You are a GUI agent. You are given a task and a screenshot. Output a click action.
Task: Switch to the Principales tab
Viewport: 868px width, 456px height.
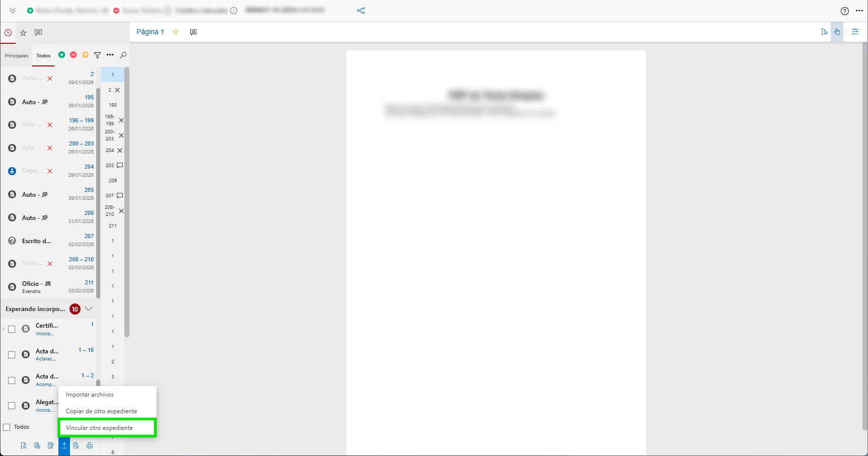tap(17, 56)
